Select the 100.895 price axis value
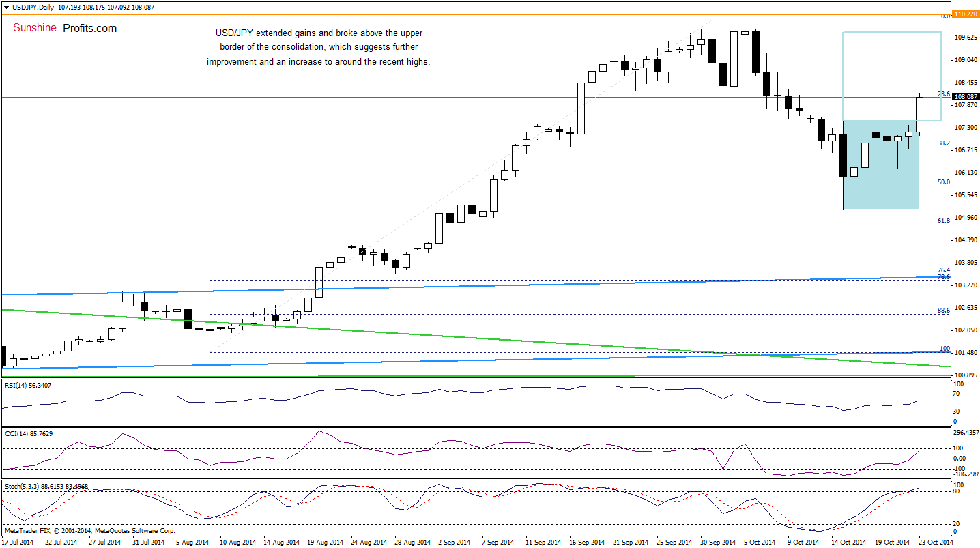 [x=965, y=375]
